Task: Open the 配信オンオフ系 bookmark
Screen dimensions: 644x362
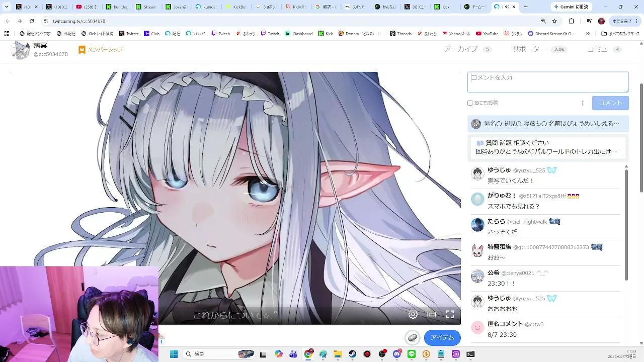Action: coord(35,34)
